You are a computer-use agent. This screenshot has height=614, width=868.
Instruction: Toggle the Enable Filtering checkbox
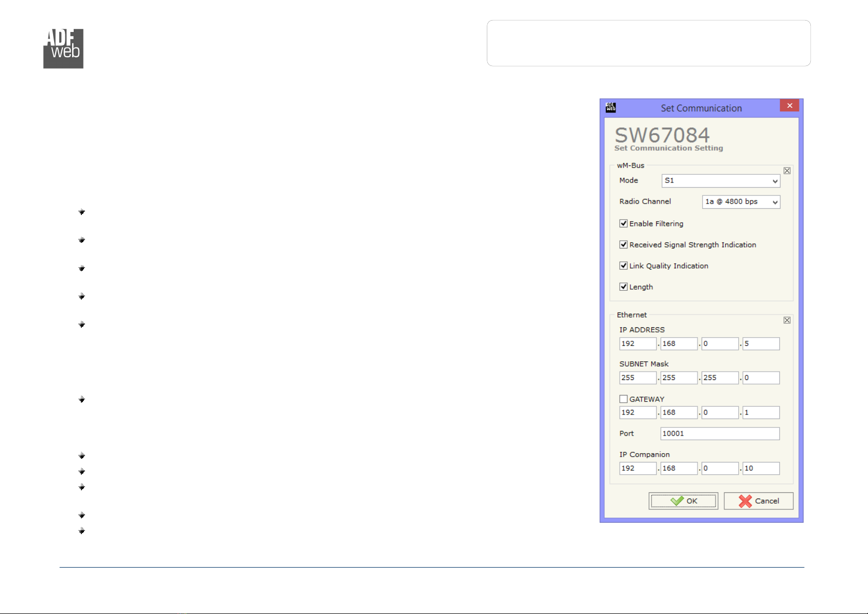click(623, 223)
